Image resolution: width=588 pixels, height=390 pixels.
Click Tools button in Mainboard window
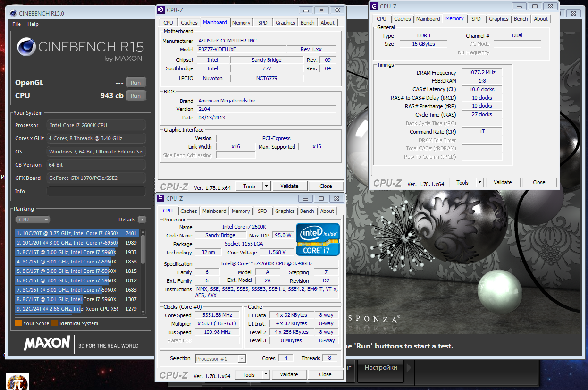click(x=249, y=186)
